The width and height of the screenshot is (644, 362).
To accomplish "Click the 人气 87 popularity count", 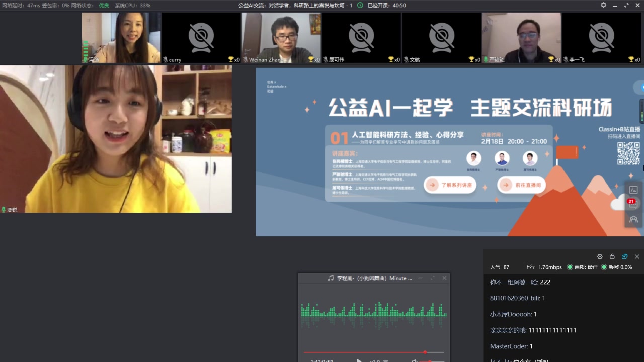I will pos(500,267).
